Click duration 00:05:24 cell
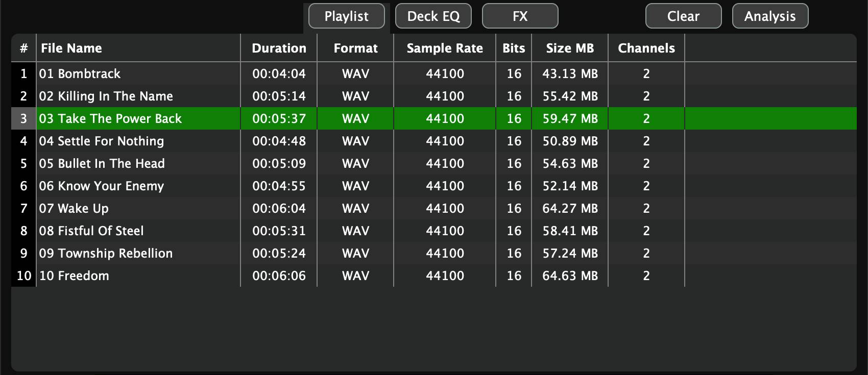 pyautogui.click(x=279, y=253)
